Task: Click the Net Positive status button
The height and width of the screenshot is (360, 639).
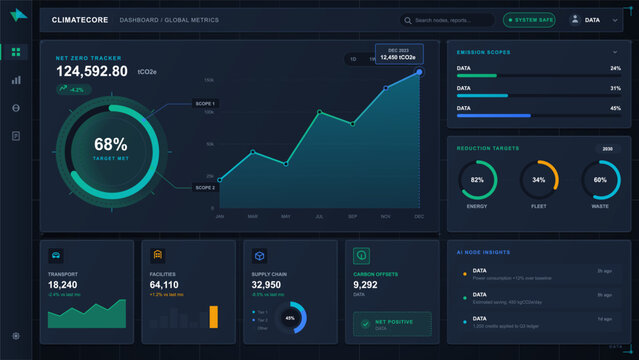Action: (x=392, y=324)
